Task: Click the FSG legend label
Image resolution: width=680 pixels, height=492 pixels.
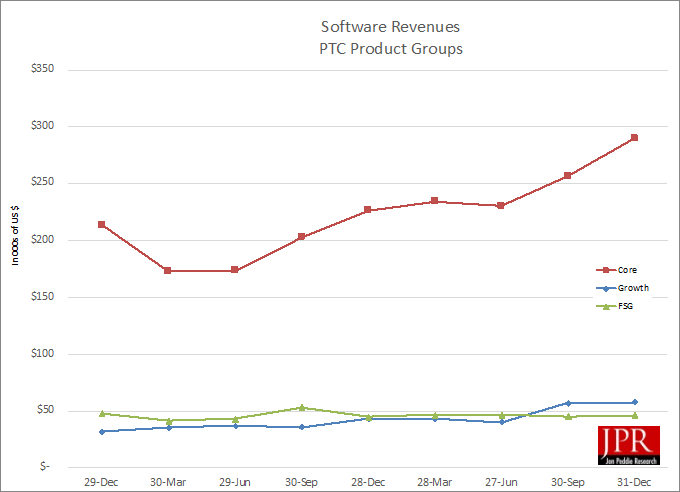Action: click(x=625, y=306)
